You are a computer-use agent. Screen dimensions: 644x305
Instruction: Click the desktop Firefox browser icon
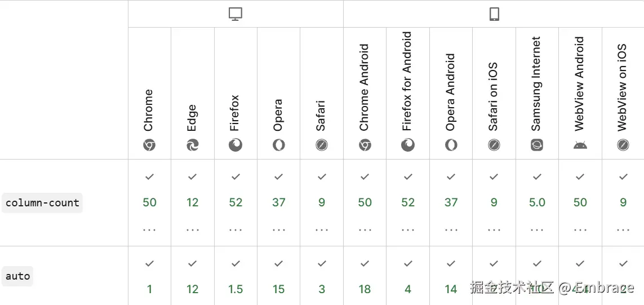pos(236,145)
